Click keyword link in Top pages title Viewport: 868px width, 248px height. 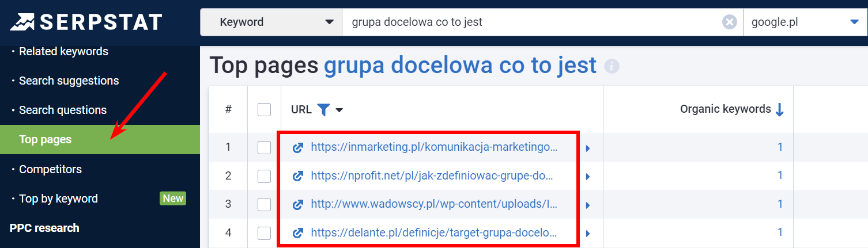click(460, 66)
